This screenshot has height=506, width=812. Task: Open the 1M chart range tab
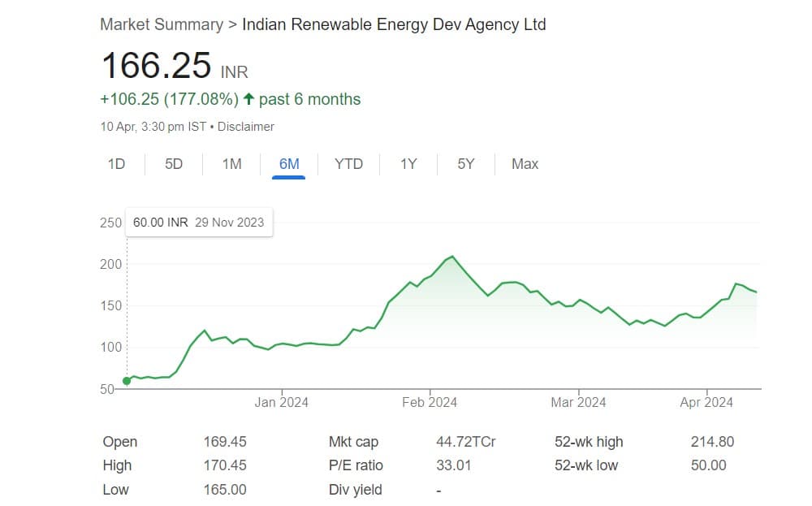[x=231, y=164]
